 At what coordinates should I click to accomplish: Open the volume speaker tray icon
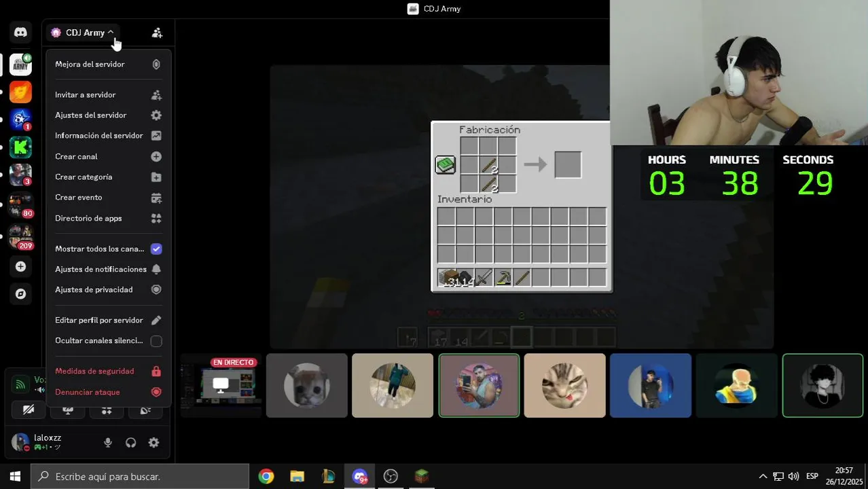(793, 476)
